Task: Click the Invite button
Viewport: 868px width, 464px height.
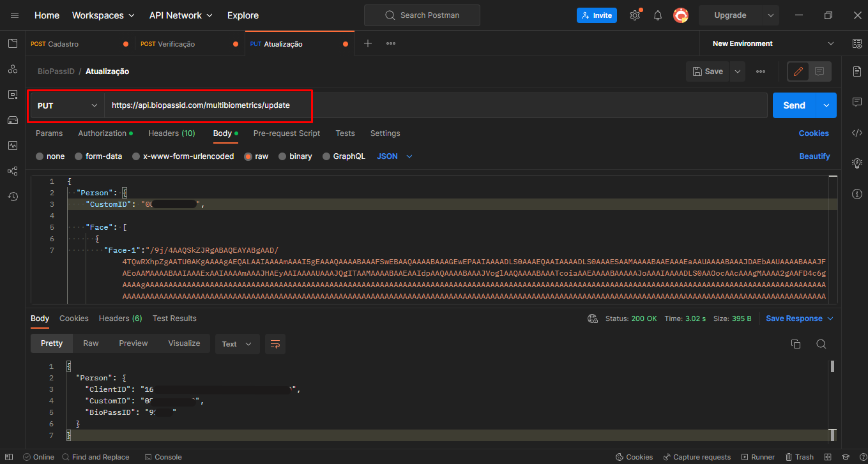Action: point(597,15)
